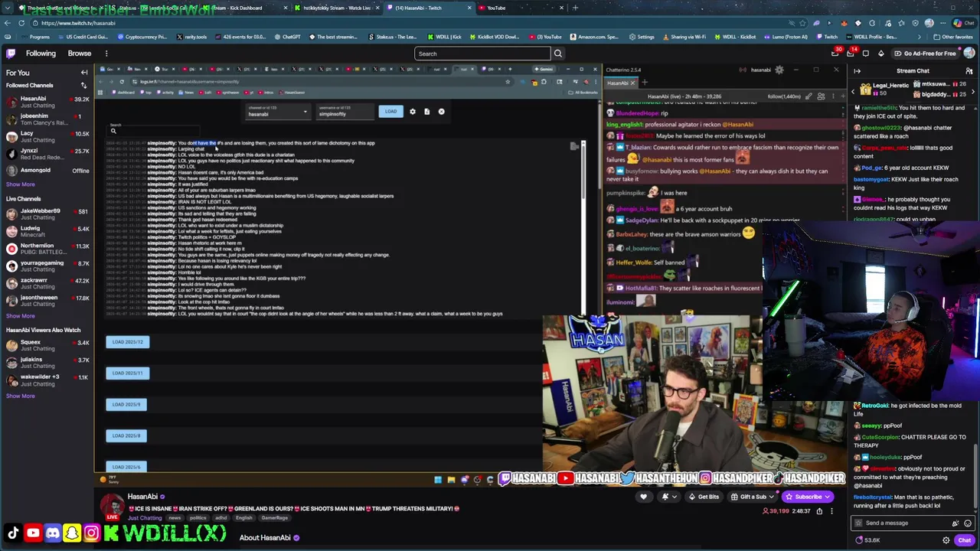Open the About HasanAbi link
The width and height of the screenshot is (980, 551).
pyautogui.click(x=264, y=538)
